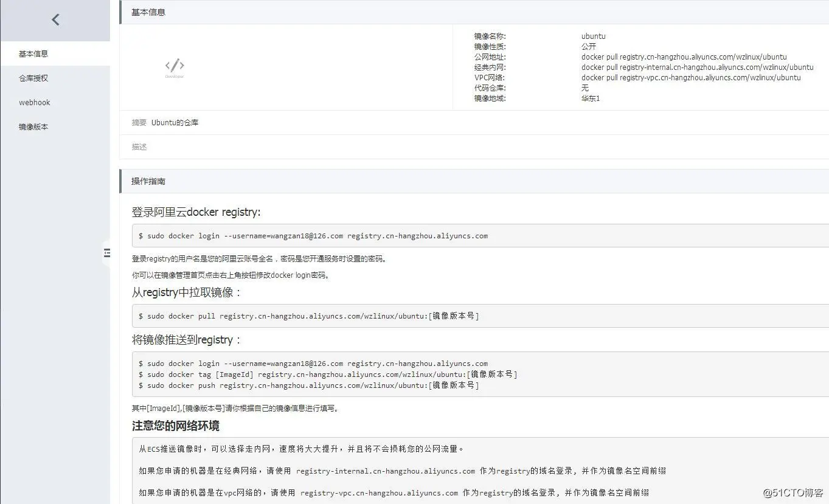Click the registry-vpc.cn-hangzhou.aliyuncs.com domain text
This screenshot has height=504, width=829.
point(379,493)
